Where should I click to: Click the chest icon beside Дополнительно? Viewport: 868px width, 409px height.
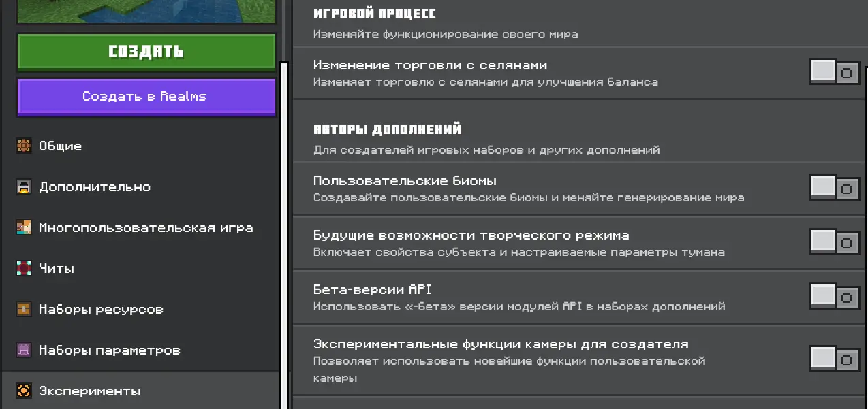pyautogui.click(x=24, y=187)
